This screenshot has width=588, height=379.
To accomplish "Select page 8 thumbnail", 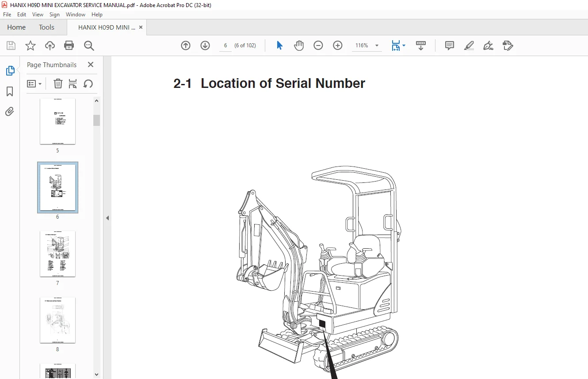I will tap(57, 320).
